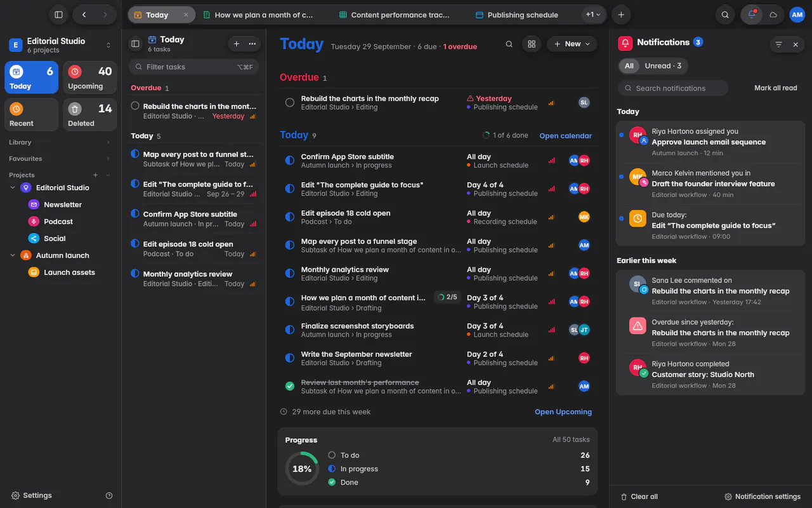Click 'Mark all read' in Notifications
The height and width of the screenshot is (508, 812).
(776, 88)
